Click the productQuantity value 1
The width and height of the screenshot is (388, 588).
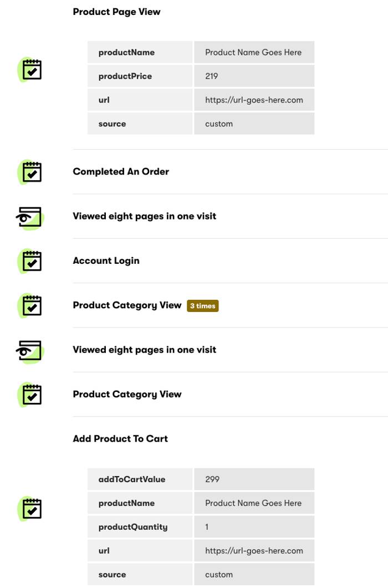click(x=207, y=527)
